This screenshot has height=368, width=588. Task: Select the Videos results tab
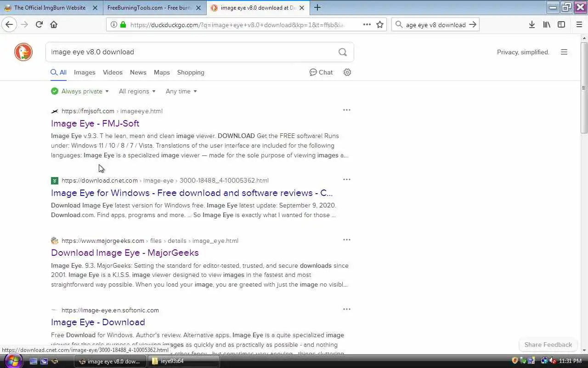click(113, 73)
